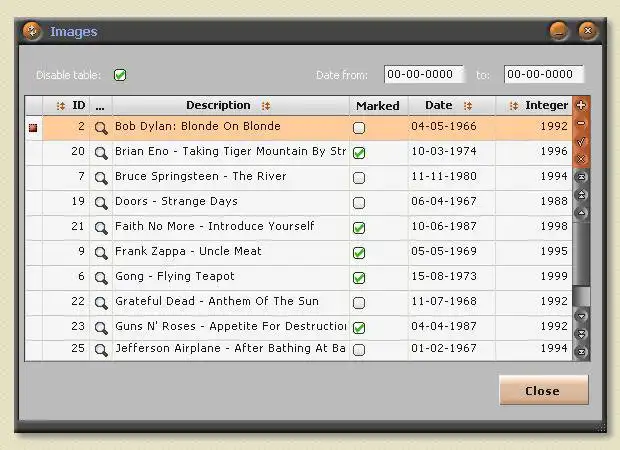Click sort arrows icon next to Description header
The image size is (620, 450).
click(x=266, y=106)
